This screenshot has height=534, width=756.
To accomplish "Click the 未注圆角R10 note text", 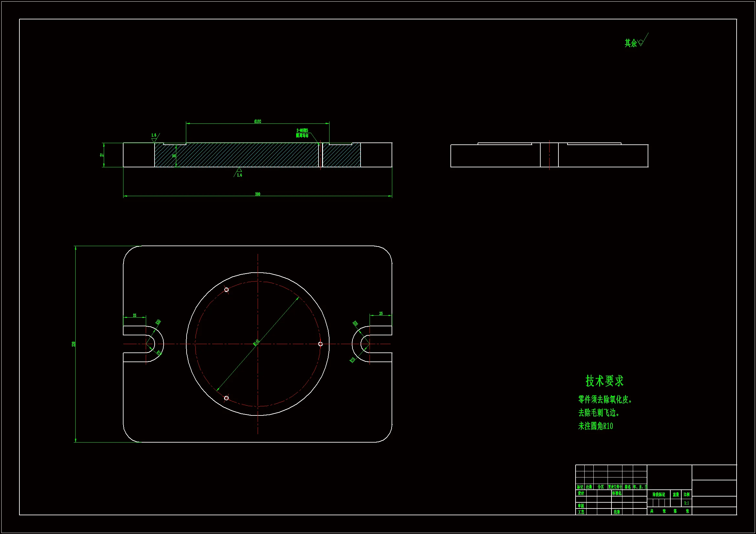I will 596,426.
